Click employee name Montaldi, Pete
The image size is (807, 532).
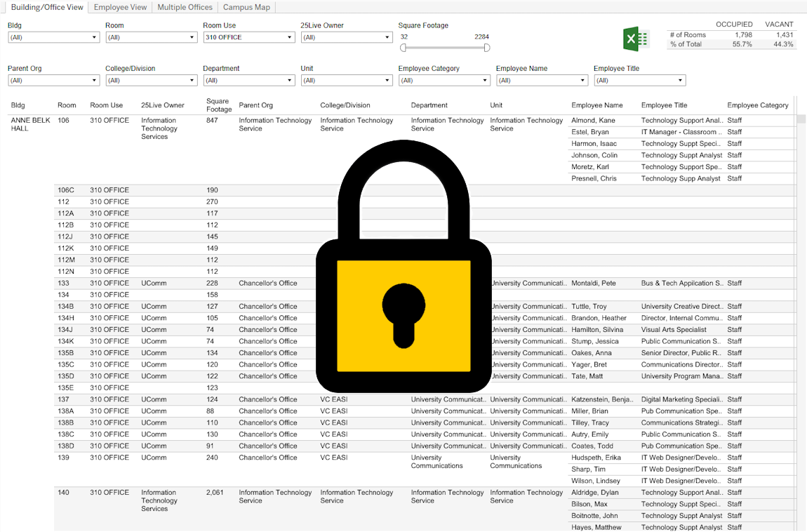(x=594, y=283)
